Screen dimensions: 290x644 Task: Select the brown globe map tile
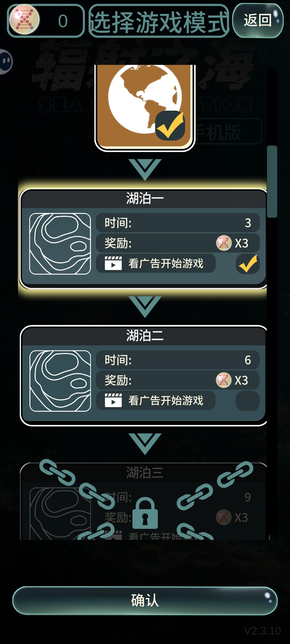click(x=145, y=107)
